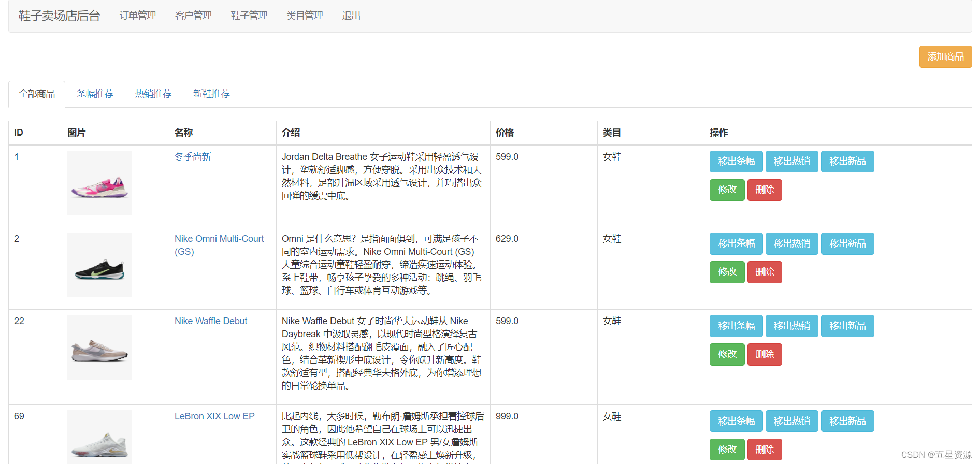
Task: Open the 热销推荐 tab
Action: coord(153,94)
